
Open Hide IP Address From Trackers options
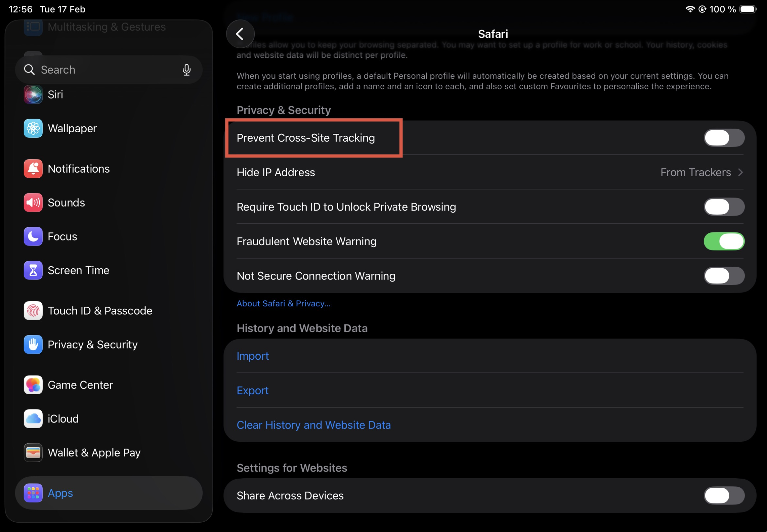tap(700, 173)
